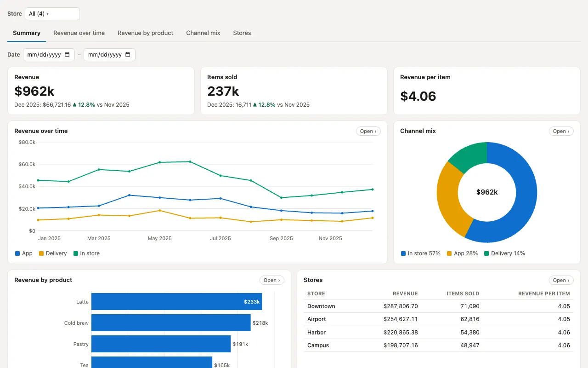Click the $287,806.70 revenue cell
The image size is (588, 368).
401,306
